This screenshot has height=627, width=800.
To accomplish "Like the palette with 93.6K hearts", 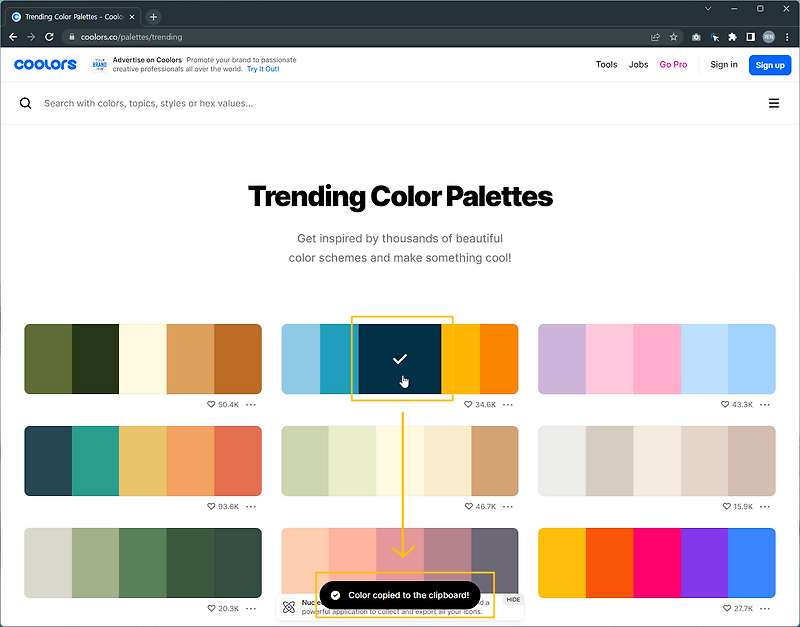I will point(210,507).
